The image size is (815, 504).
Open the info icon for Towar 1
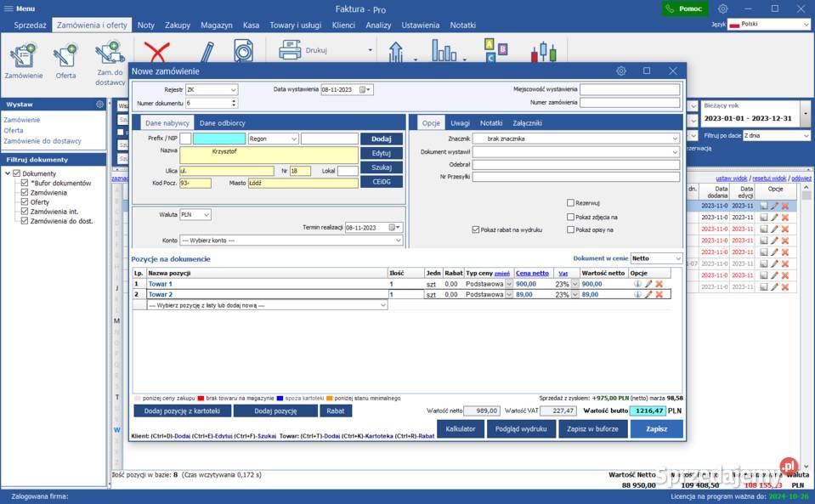pos(637,284)
